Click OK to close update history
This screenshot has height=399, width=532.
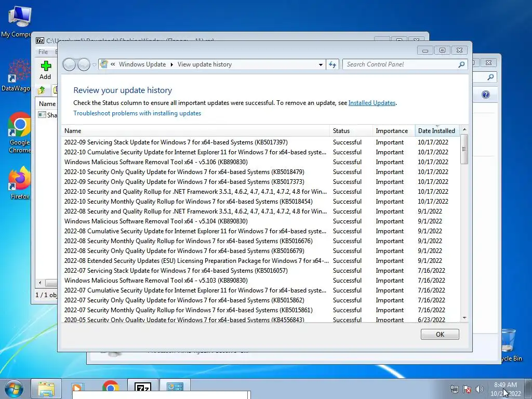(x=440, y=334)
